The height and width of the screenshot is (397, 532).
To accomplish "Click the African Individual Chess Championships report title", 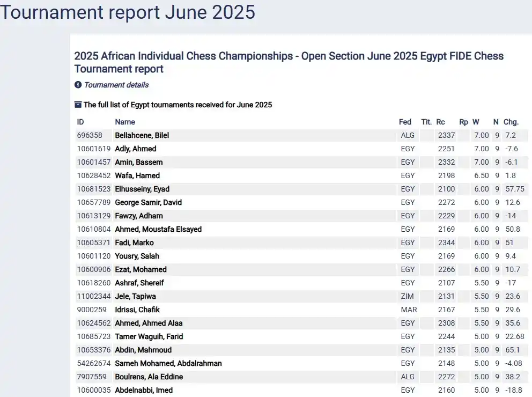I will pos(289,62).
